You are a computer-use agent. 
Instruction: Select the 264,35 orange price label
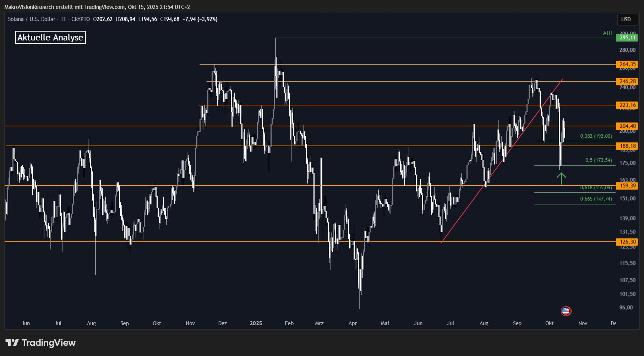pyautogui.click(x=627, y=64)
